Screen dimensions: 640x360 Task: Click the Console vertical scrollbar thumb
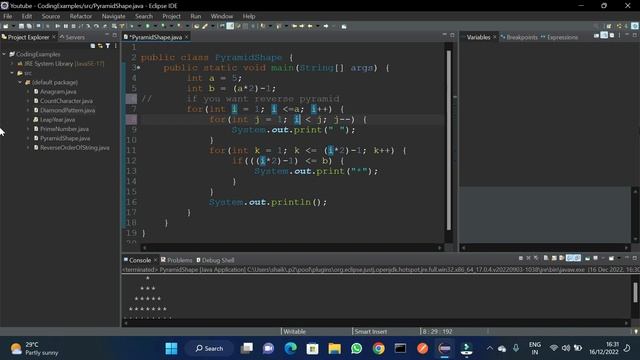click(x=635, y=293)
